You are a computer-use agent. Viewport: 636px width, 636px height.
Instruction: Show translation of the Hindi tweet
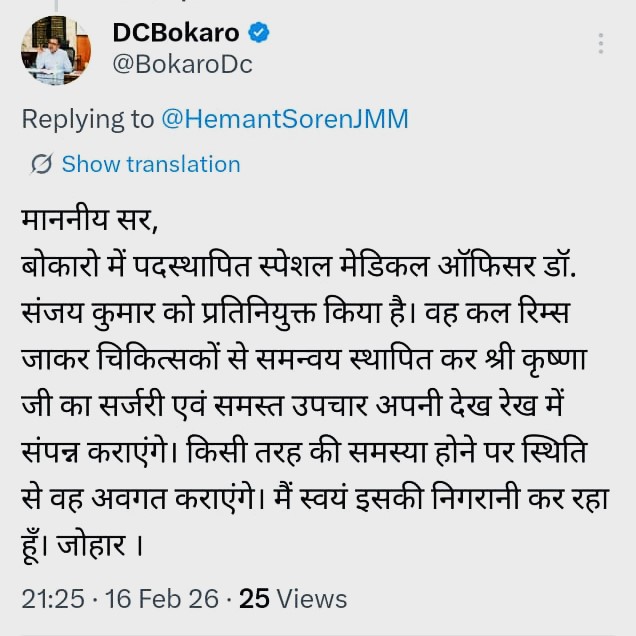(151, 164)
